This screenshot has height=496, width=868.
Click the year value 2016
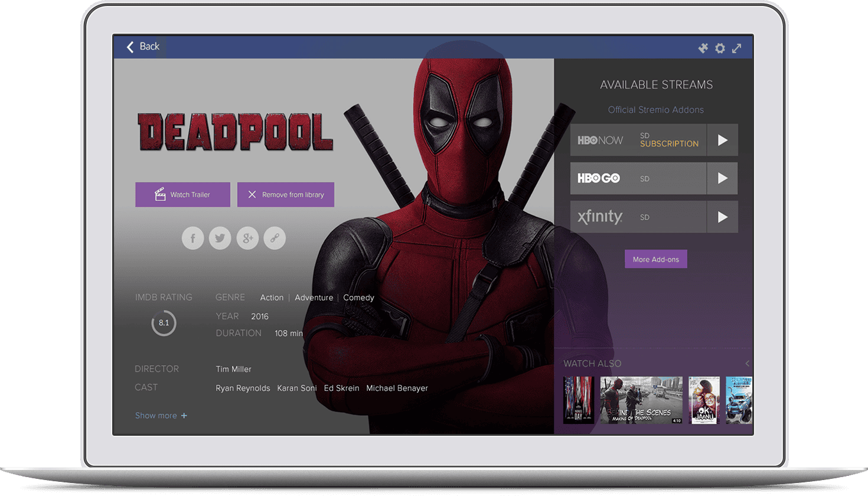[260, 316]
